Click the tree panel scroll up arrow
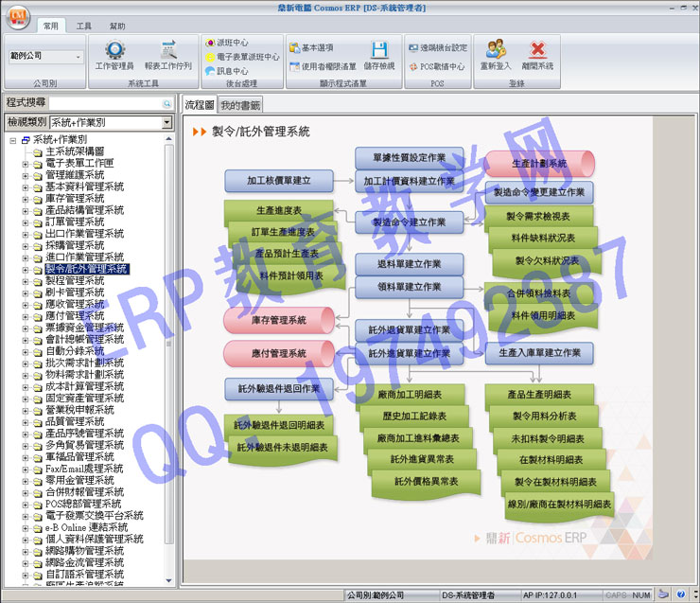The image size is (700, 603). click(168, 139)
